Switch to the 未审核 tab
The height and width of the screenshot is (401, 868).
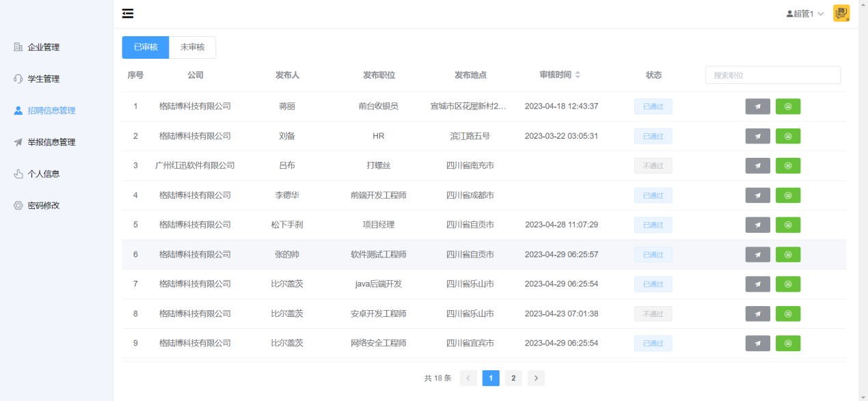(193, 47)
